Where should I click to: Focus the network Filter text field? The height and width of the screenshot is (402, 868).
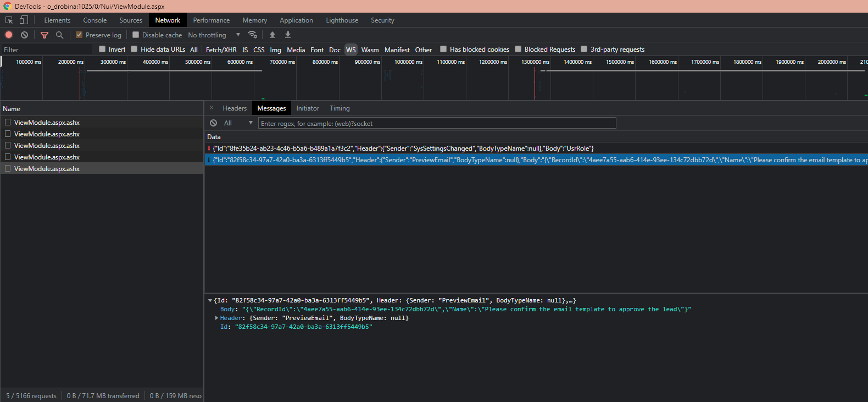pos(47,49)
